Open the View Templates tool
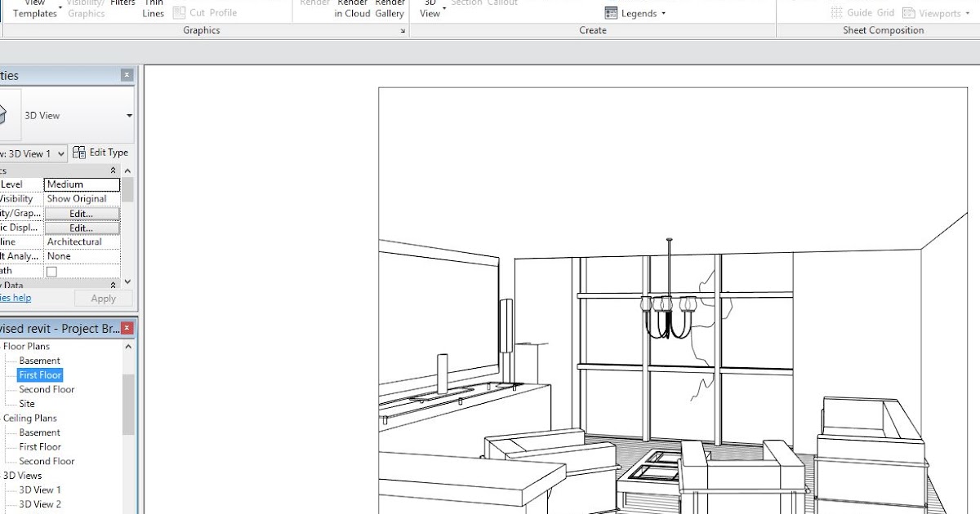 pyautogui.click(x=33, y=8)
